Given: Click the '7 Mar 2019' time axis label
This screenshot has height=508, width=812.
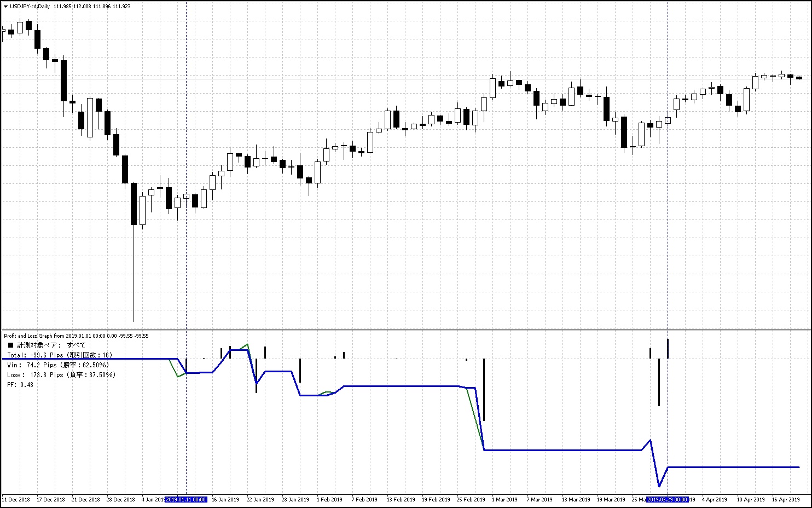Looking at the screenshot, I should pyautogui.click(x=540, y=499).
